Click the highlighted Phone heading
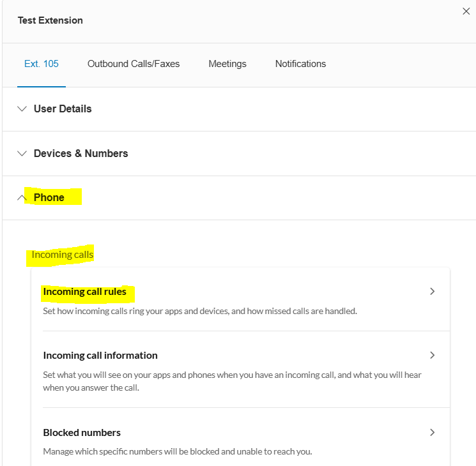The height and width of the screenshot is (466, 476). pyautogui.click(x=49, y=197)
